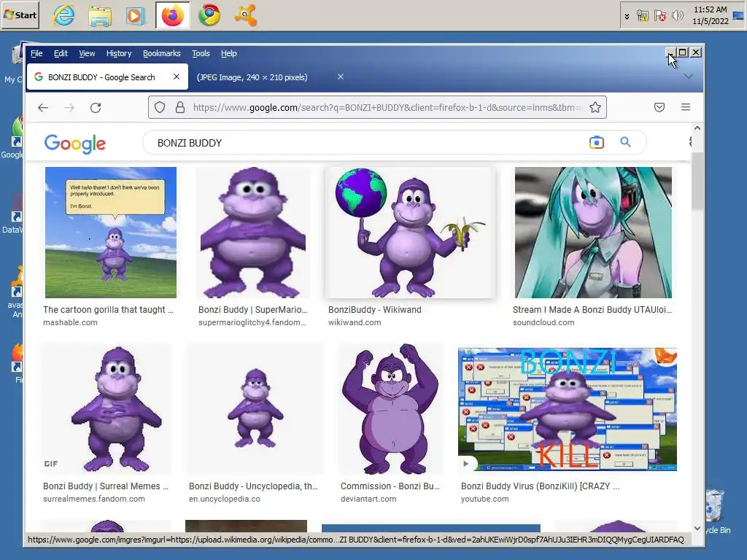Open the Uncyclopedia small Bonzi image
Screen dimensions: 747x560
click(255, 408)
